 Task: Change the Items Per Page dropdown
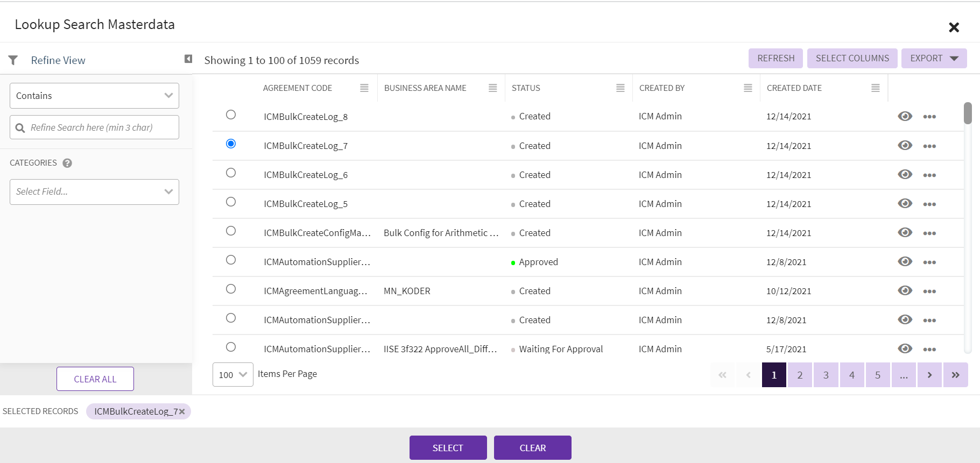click(x=232, y=375)
